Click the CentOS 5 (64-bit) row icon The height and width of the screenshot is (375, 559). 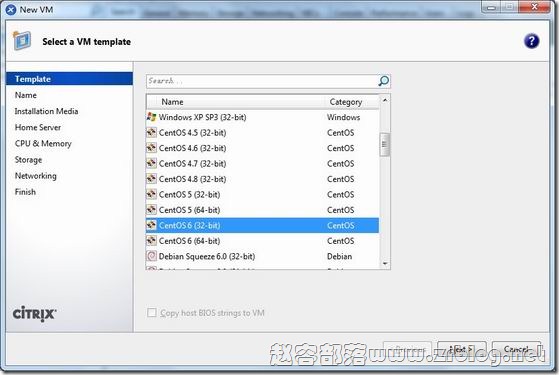tap(152, 210)
